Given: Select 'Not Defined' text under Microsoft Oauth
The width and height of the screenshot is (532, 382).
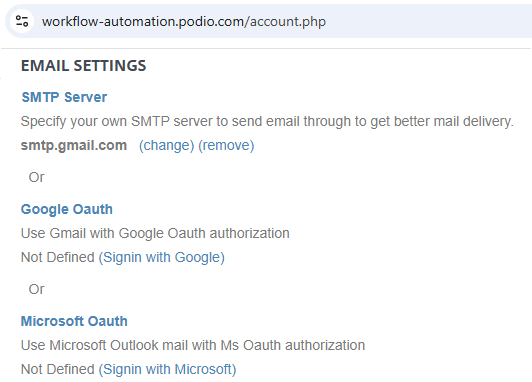Looking at the screenshot, I should click(x=58, y=369).
